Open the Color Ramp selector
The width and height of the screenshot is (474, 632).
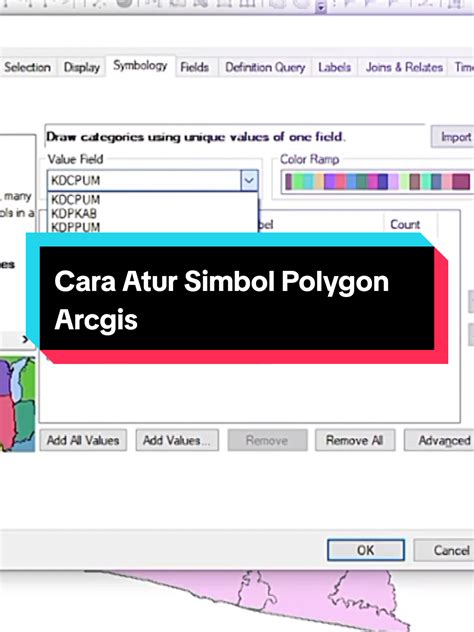(x=377, y=181)
